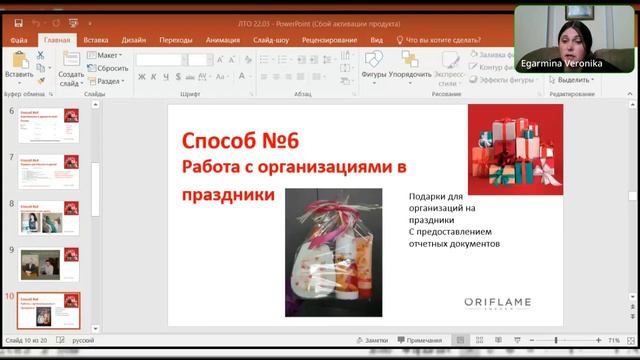Screen dimensions: 640x360
Task: Click the Undo arrow in quick access toolbar
Action: click(x=36, y=23)
